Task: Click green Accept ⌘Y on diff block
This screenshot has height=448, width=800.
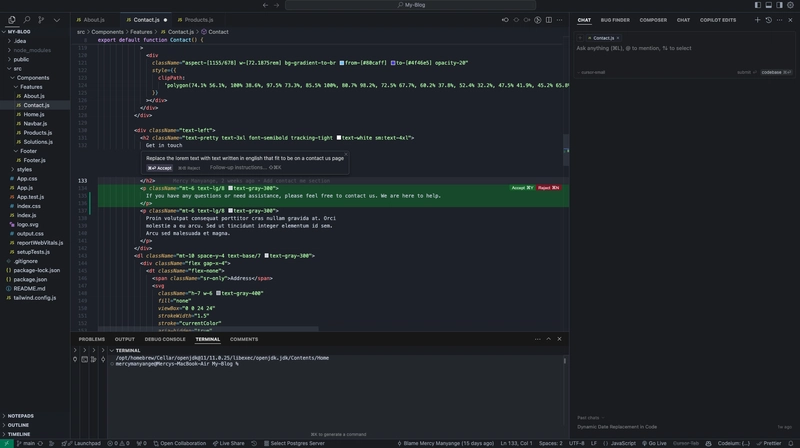Action: coord(522,188)
